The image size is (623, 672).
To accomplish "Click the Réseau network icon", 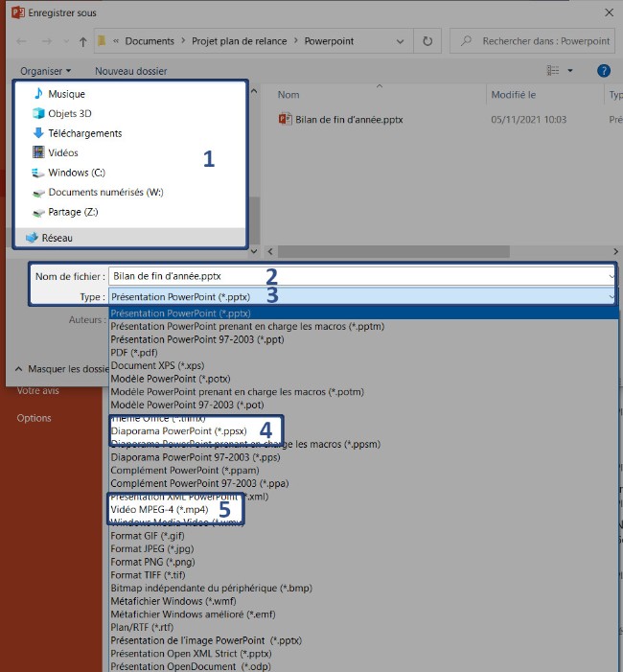I will (32, 238).
